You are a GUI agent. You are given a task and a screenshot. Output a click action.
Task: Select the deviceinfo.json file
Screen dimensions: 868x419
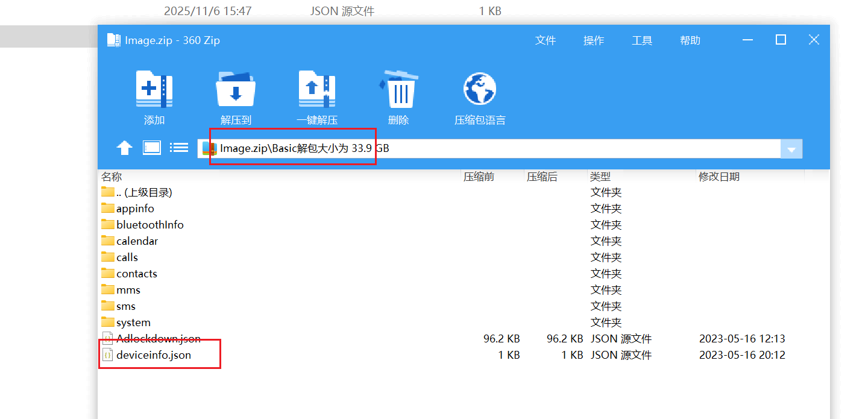click(x=153, y=355)
